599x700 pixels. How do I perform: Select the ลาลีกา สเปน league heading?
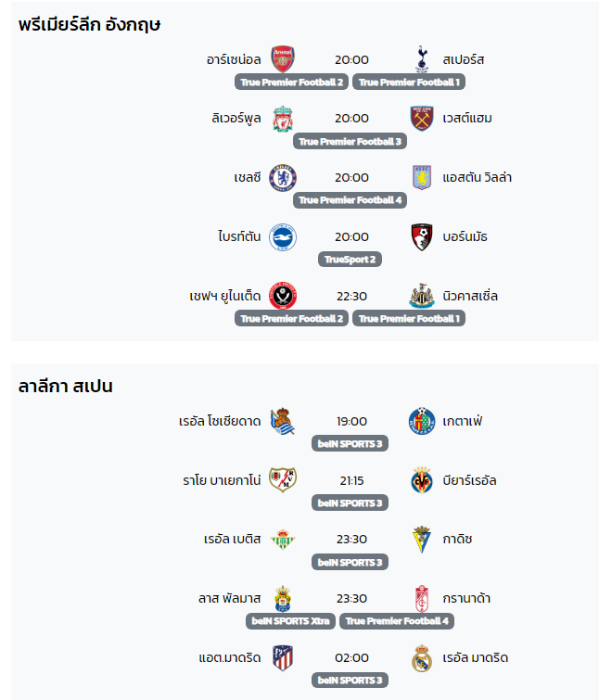click(66, 387)
